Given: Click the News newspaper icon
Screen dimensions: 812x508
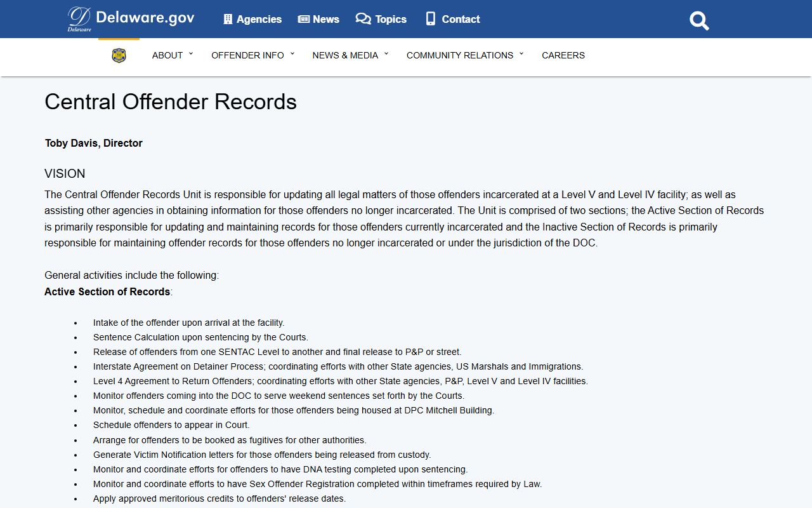Looking at the screenshot, I should click(304, 19).
